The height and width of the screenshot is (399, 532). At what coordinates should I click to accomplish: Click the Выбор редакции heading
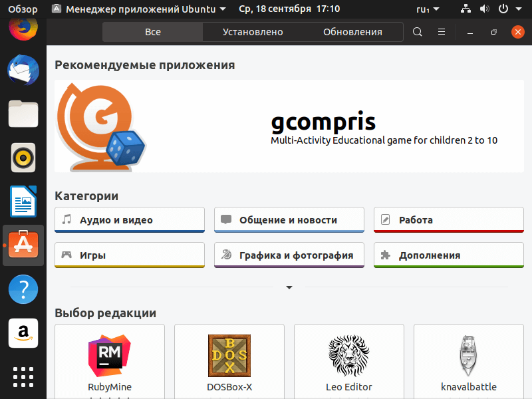point(106,313)
